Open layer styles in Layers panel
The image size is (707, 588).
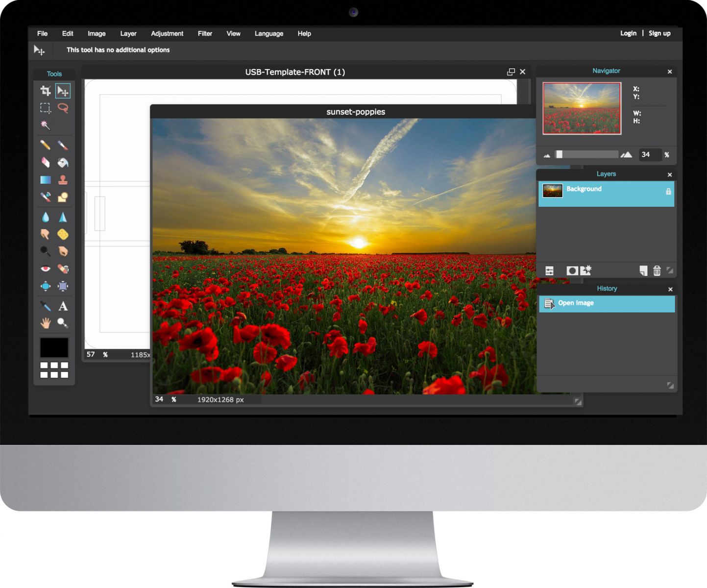click(586, 270)
